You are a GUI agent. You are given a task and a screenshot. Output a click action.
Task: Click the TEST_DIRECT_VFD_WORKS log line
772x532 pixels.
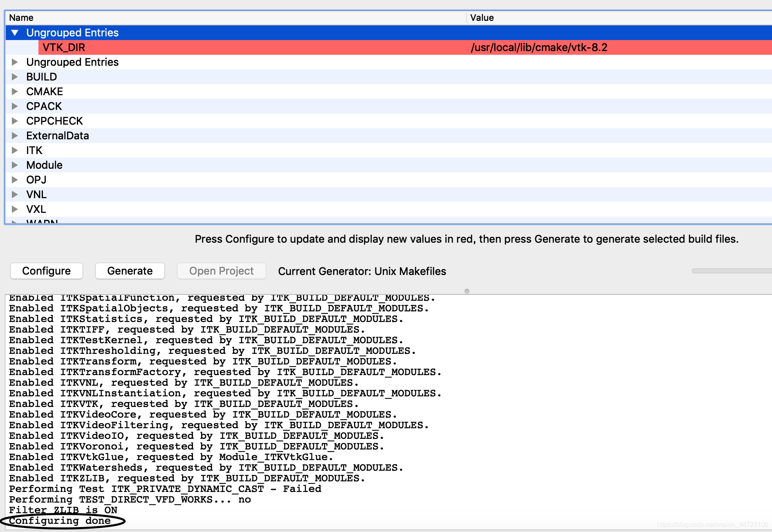tap(130, 499)
